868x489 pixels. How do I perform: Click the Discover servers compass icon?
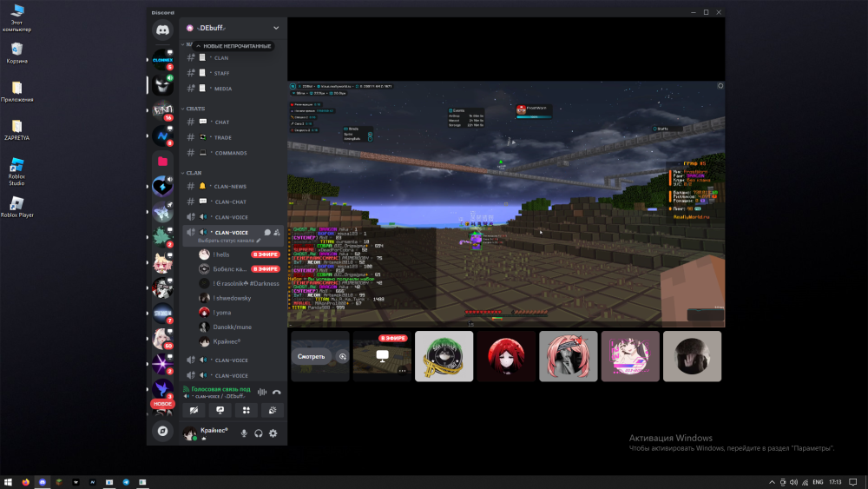pos(162,431)
